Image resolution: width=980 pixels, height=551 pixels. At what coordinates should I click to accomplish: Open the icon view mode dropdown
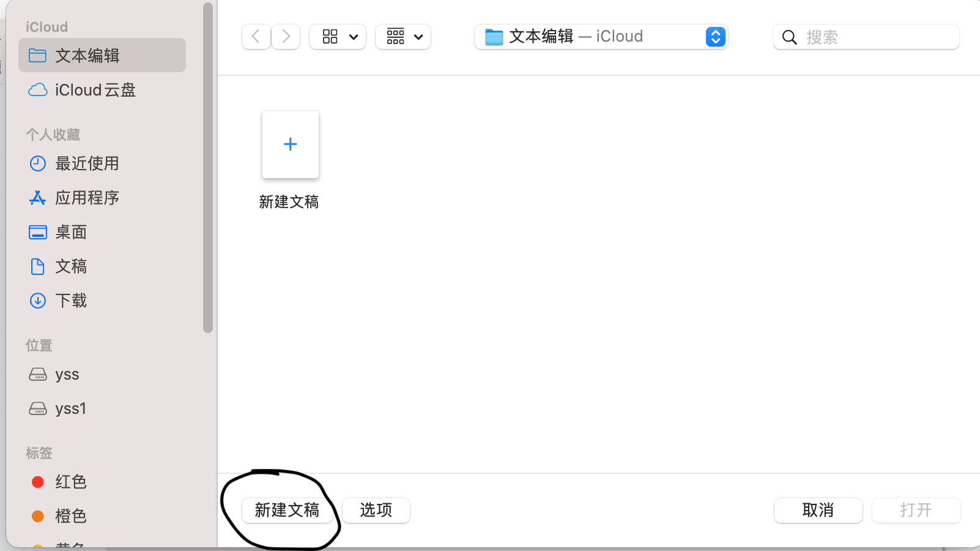(338, 37)
